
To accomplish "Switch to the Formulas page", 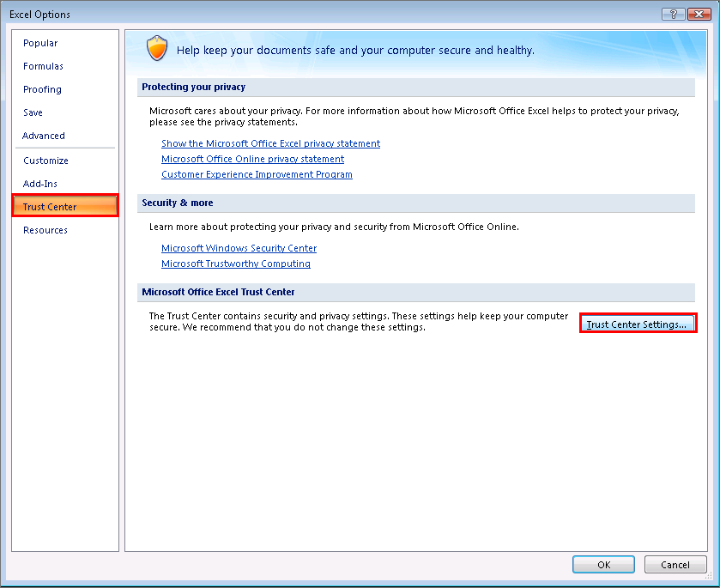I will (x=43, y=66).
